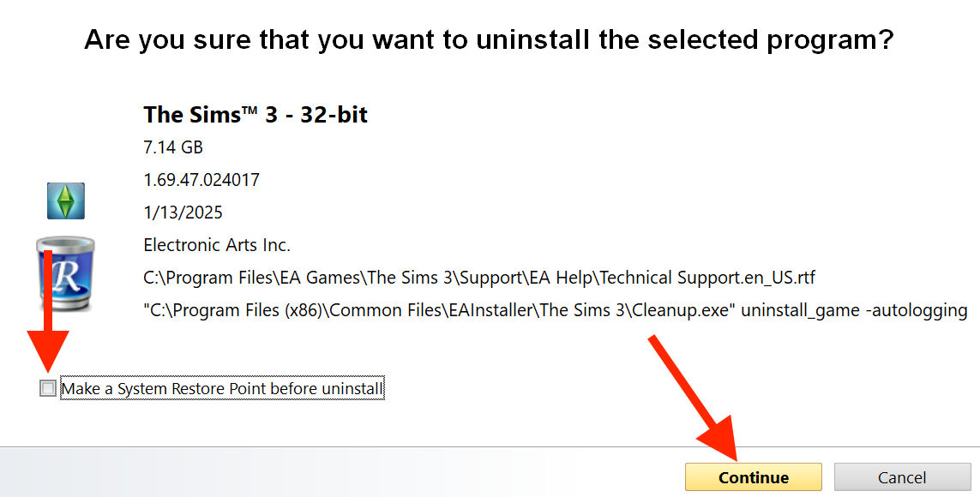The height and width of the screenshot is (497, 980).
Task: Click the 'Make a System Restore Point' label
Action: click(222, 389)
